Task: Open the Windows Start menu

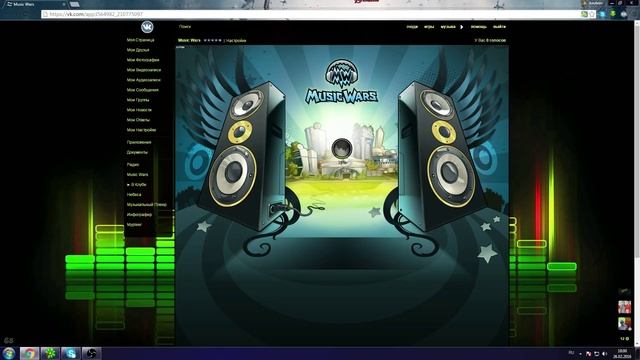Action: [x=9, y=353]
